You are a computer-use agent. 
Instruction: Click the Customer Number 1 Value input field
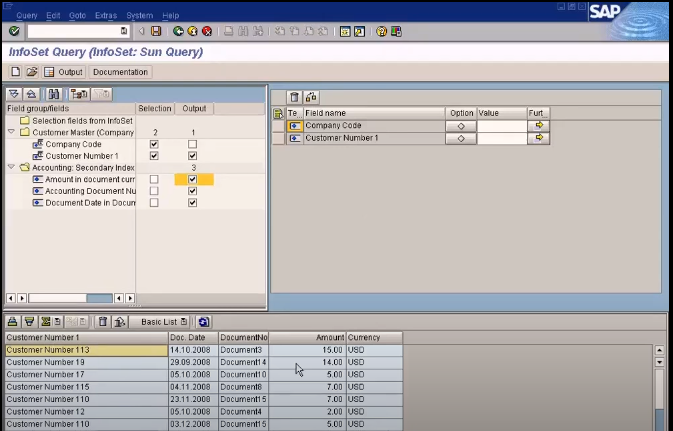pyautogui.click(x=502, y=138)
